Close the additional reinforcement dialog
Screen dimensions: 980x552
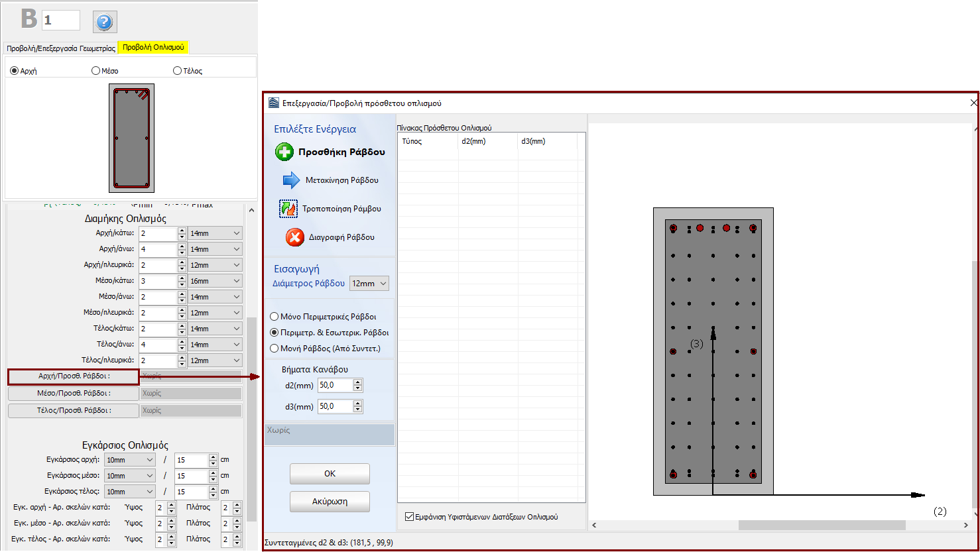[x=973, y=103]
